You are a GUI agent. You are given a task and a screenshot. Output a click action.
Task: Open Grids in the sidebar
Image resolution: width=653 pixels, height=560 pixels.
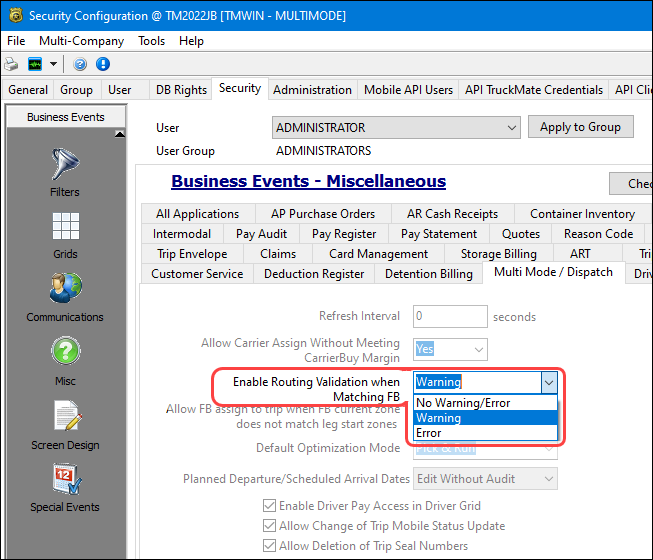pyautogui.click(x=64, y=234)
